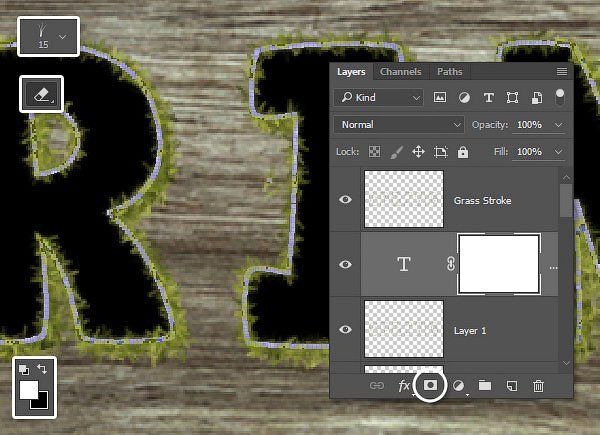Screen dimensions: 600x435
Task: Open the Normal blend mode dropdown
Action: click(x=400, y=126)
